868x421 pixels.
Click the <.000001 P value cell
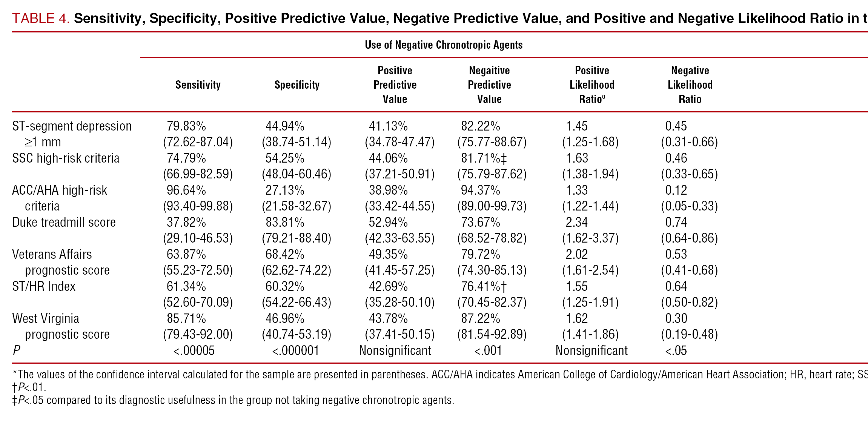coord(295,350)
